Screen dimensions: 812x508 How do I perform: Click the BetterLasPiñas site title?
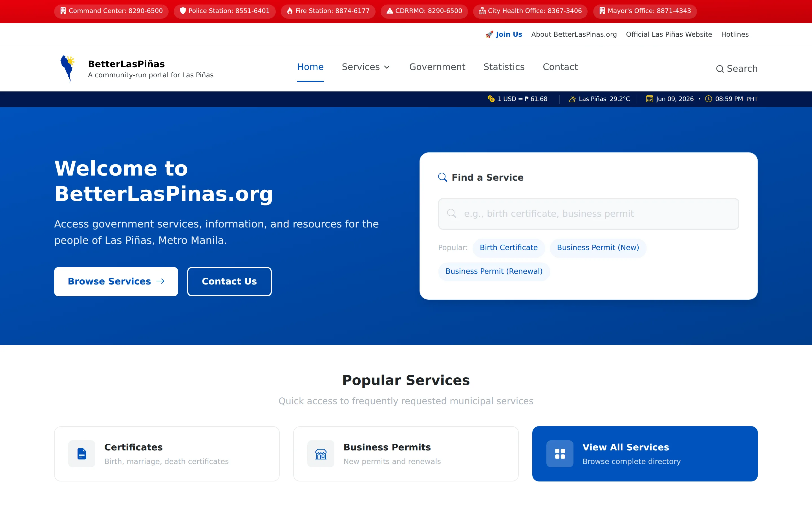coord(126,64)
